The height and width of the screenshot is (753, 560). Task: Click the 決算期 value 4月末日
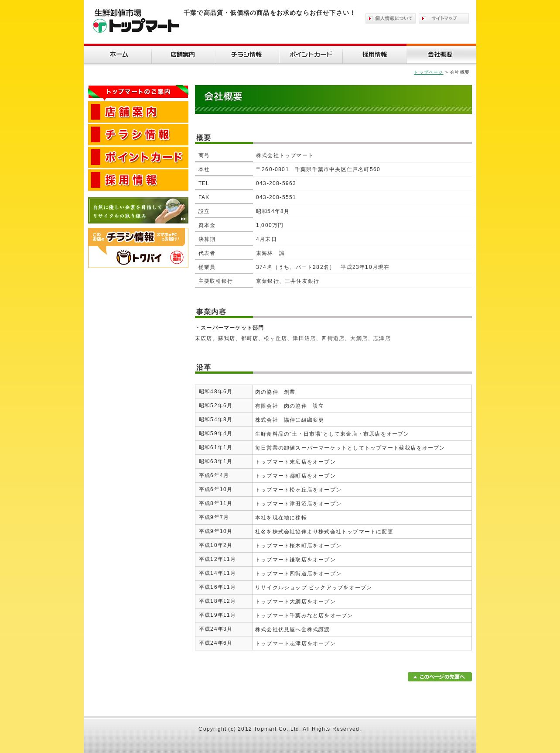pos(266,239)
